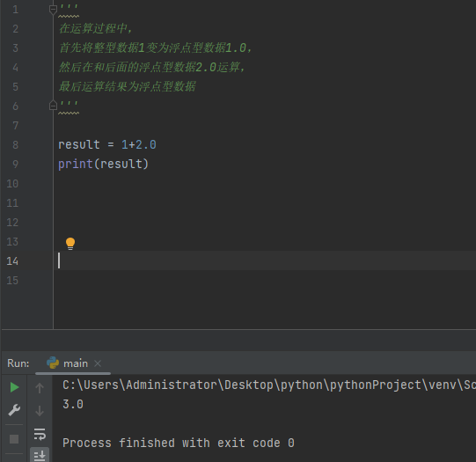Click the Run: panel label
This screenshot has width=476, height=462.
coord(18,363)
